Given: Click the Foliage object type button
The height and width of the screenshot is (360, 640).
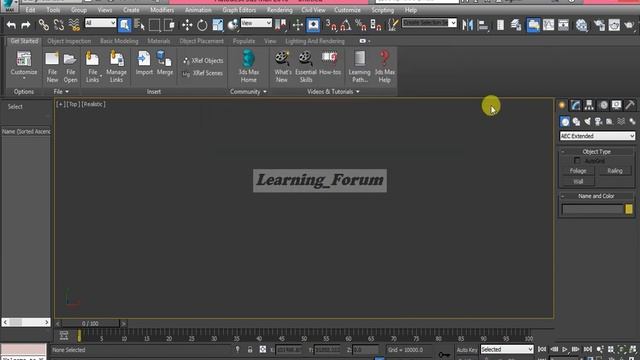Looking at the screenshot, I should click(578, 171).
